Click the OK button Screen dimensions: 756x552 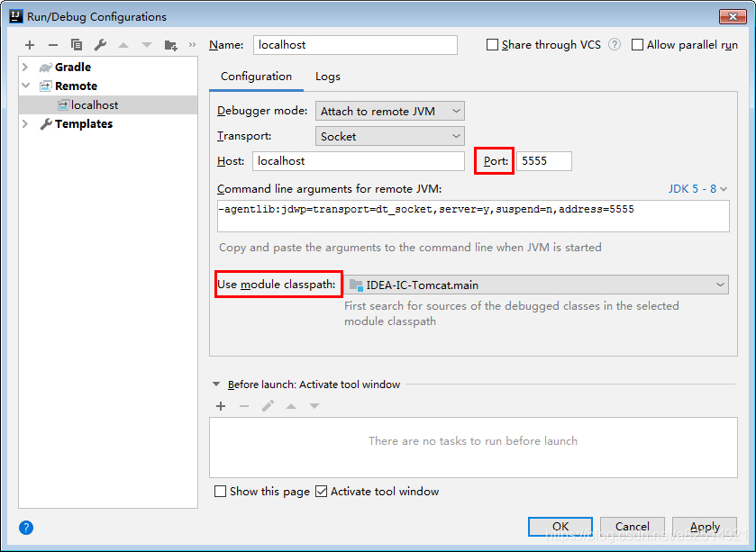pyautogui.click(x=560, y=527)
